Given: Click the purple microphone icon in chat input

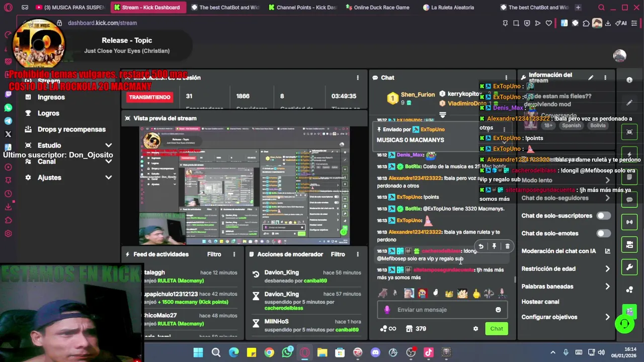Looking at the screenshot, I should [x=387, y=310].
